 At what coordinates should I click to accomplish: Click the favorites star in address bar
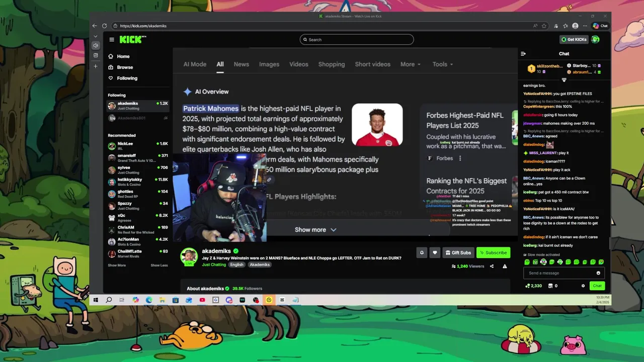tap(544, 26)
